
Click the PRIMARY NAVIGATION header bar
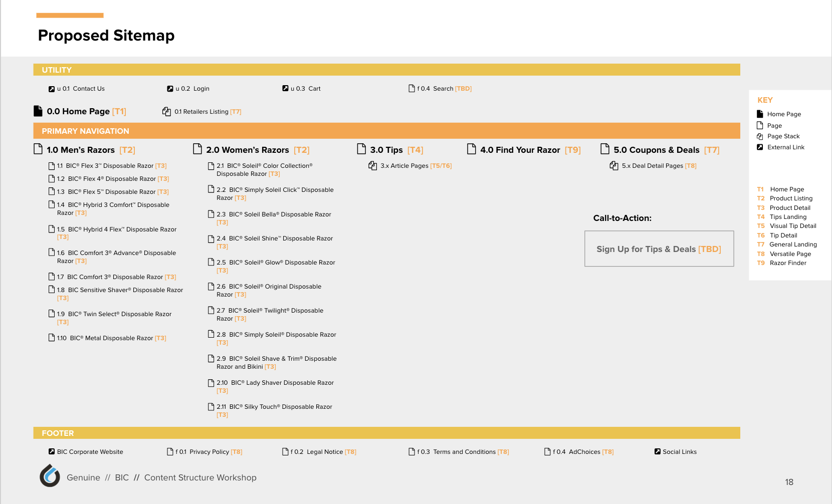point(386,131)
